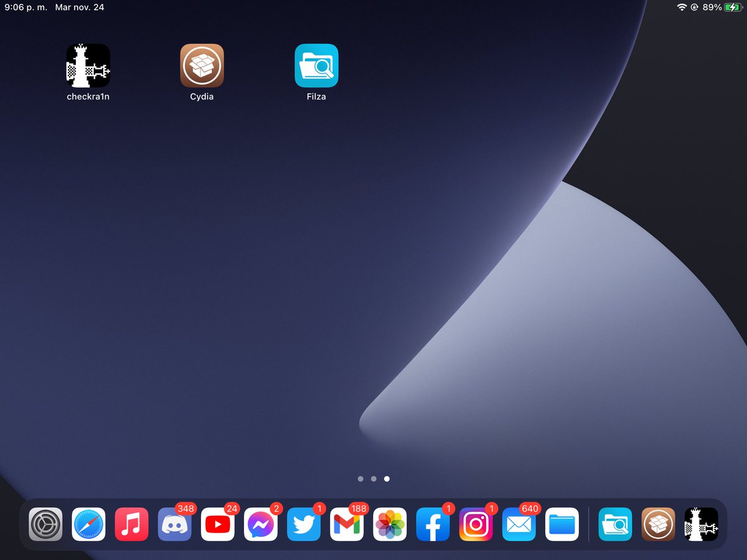This screenshot has height=560, width=747.
Task: Tap the third active page dot
Action: pos(387,479)
